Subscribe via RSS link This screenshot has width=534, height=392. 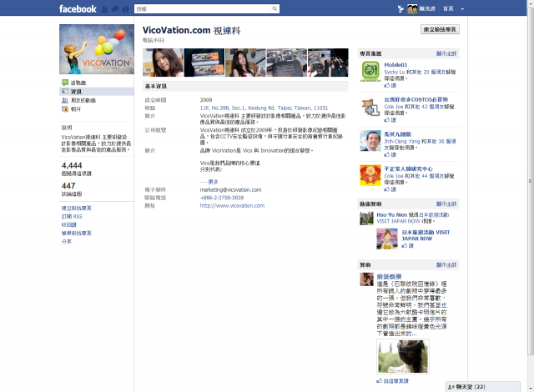(x=72, y=216)
